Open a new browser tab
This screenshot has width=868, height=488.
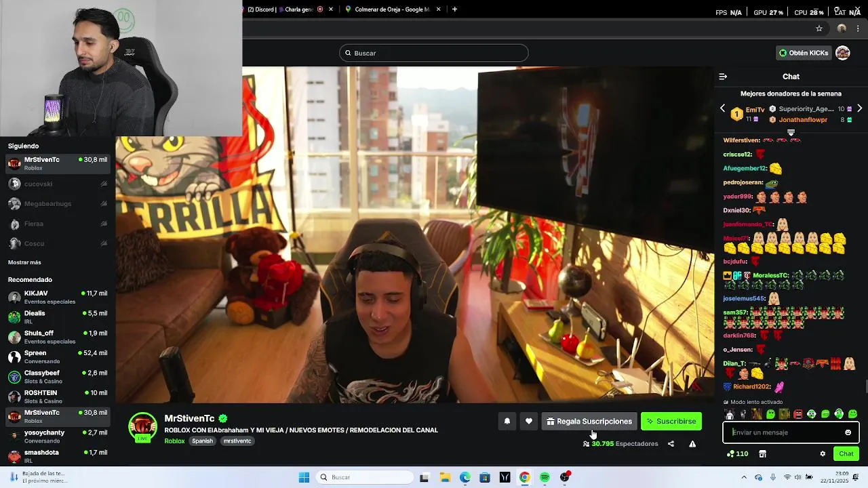pyautogui.click(x=454, y=9)
